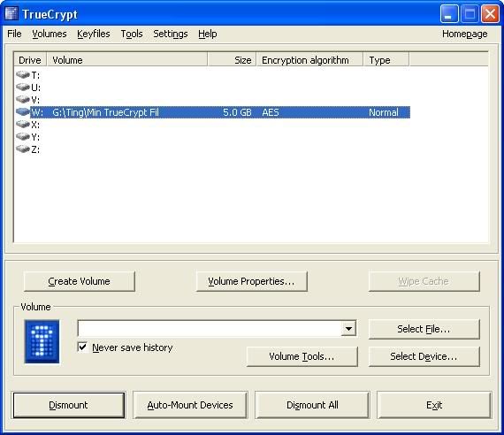Uncheck Never save history checkbox
The image size is (504, 435).
82,347
